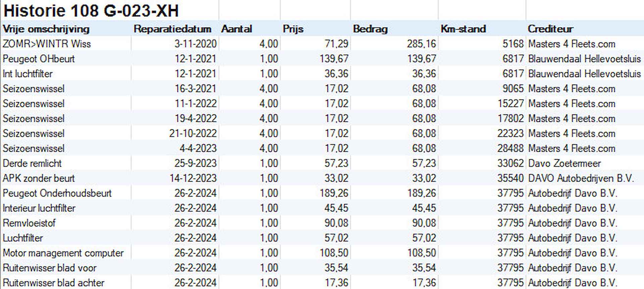Select the date cell 21-10-2022
Screen dimensions: 644x289
coord(193,133)
